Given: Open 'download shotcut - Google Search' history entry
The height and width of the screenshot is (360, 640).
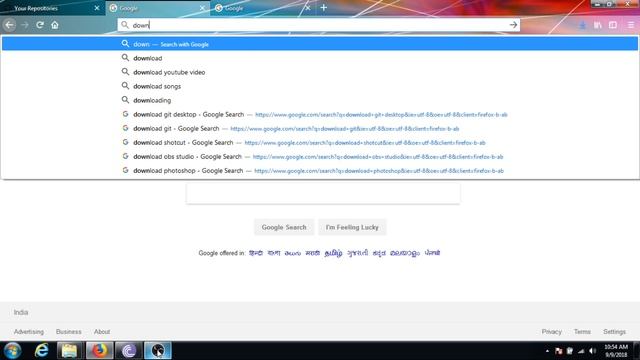Looking at the screenshot, I should coord(320,142).
